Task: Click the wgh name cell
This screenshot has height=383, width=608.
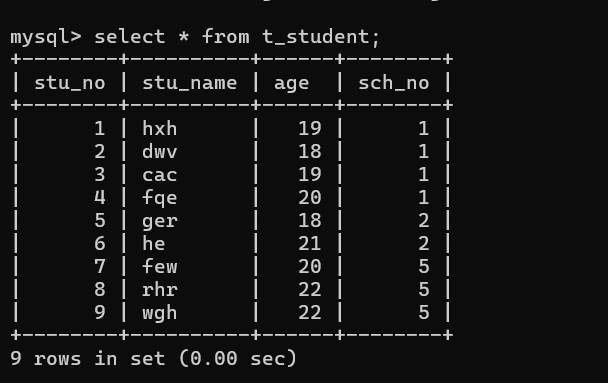Action: [x=160, y=313]
